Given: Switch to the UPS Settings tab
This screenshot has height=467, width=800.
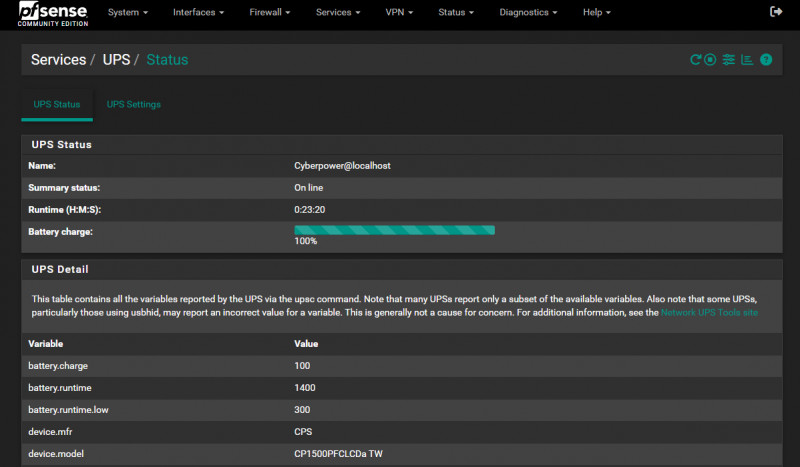Looking at the screenshot, I should [x=134, y=104].
